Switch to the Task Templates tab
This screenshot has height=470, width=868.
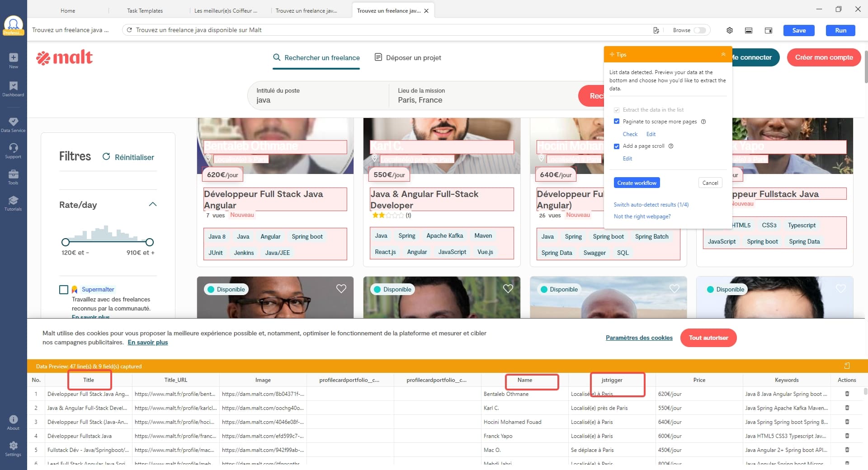pos(145,10)
